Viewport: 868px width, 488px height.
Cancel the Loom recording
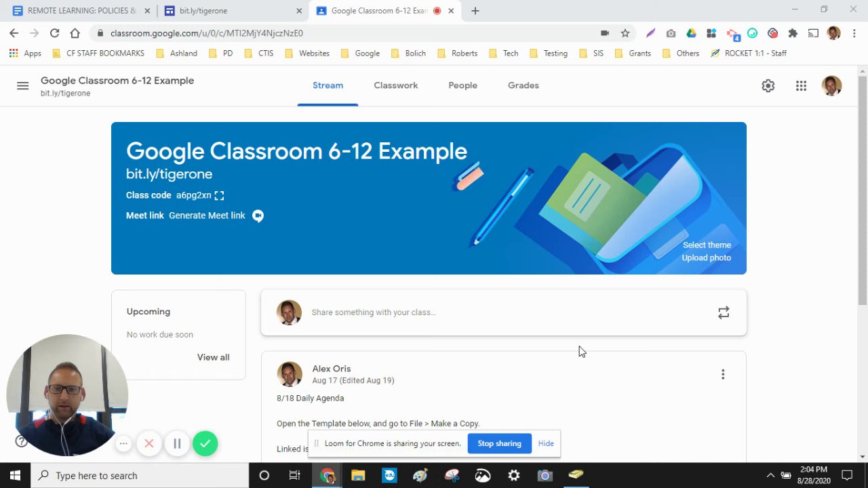pyautogui.click(x=149, y=444)
